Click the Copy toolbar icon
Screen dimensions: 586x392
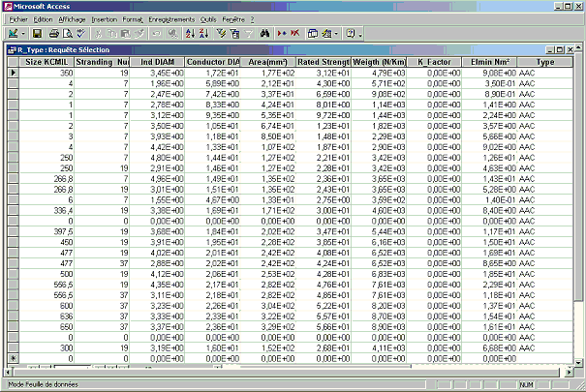point(111,34)
